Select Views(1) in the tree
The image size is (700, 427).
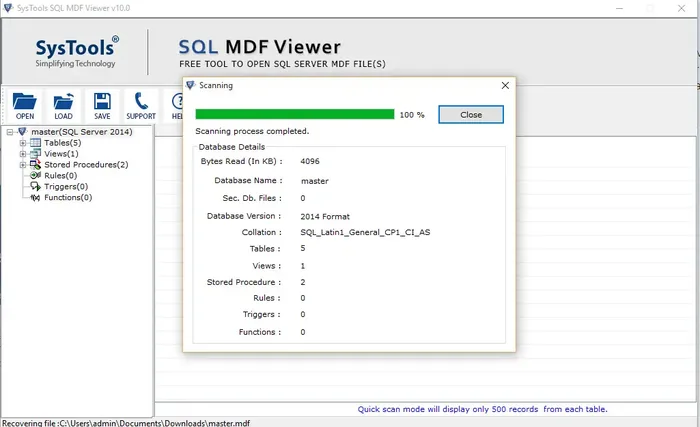(61, 154)
